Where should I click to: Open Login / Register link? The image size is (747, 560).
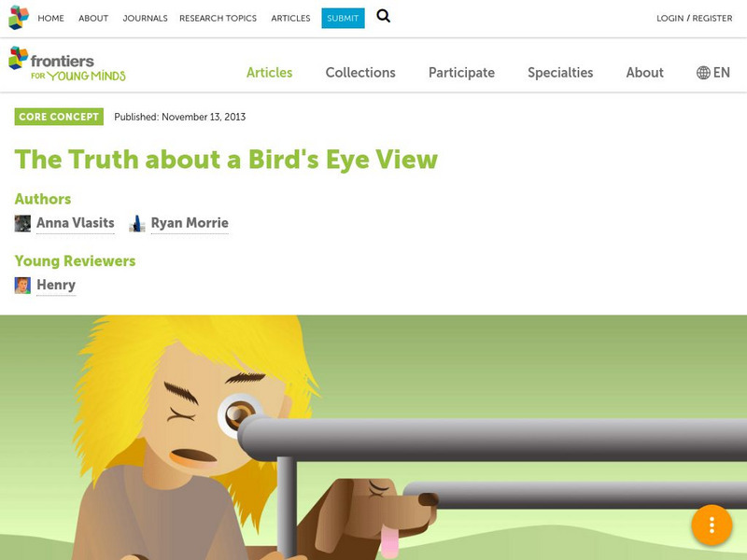694,18
